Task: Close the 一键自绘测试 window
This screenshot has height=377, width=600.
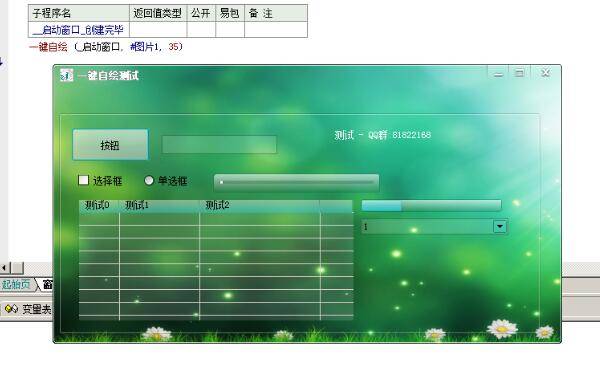Action: point(546,73)
